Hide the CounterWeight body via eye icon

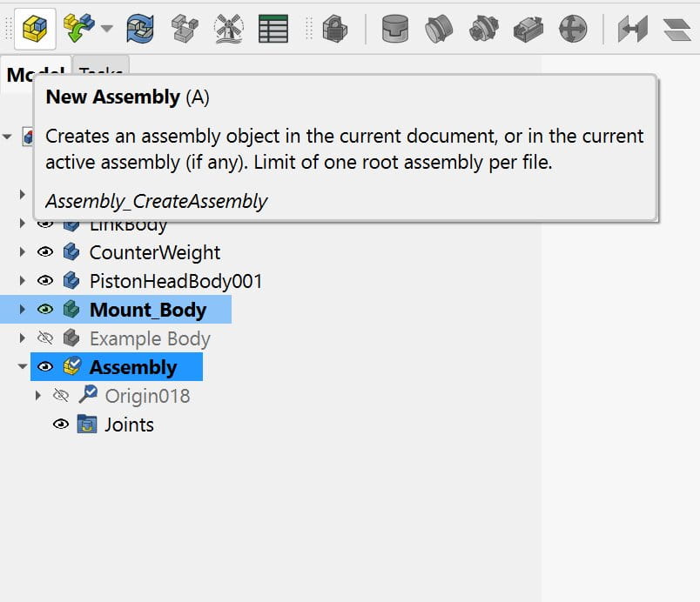click(x=45, y=253)
